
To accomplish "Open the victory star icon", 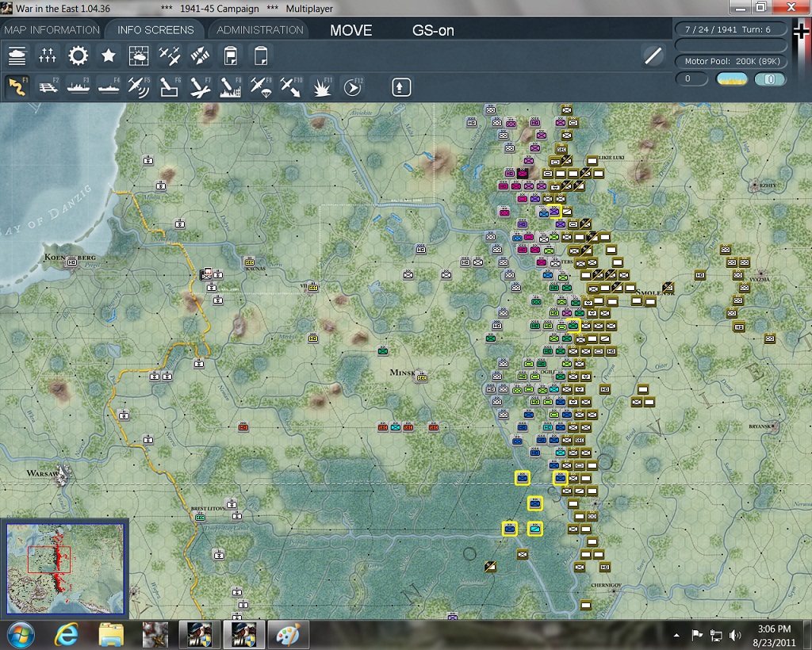I will (x=108, y=55).
